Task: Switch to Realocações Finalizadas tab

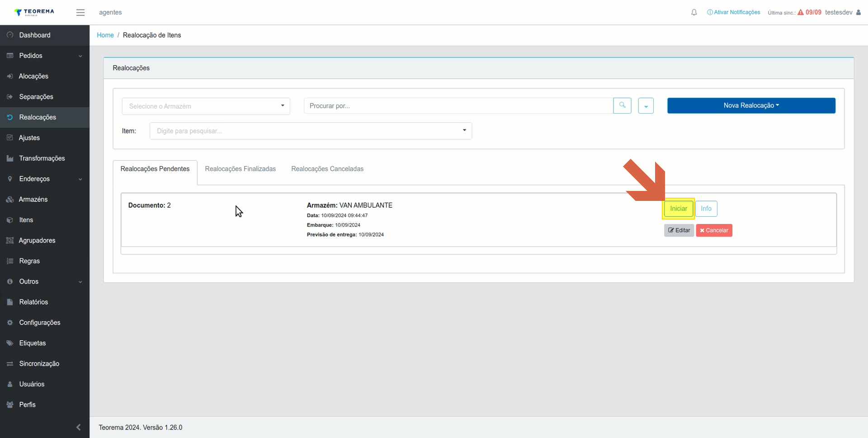Action: tap(240, 169)
